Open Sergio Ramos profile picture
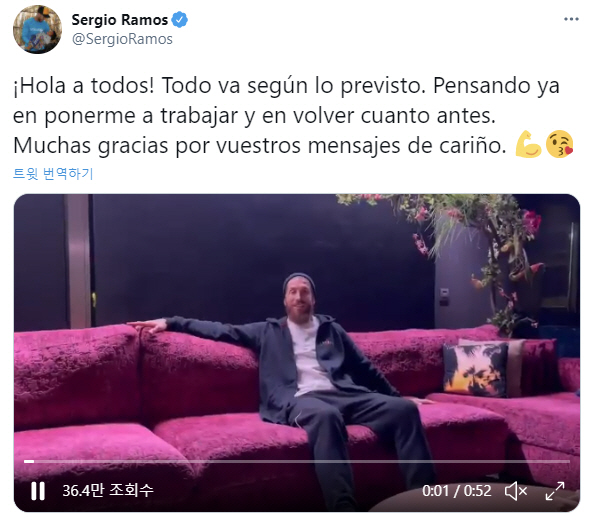 pyautogui.click(x=37, y=29)
